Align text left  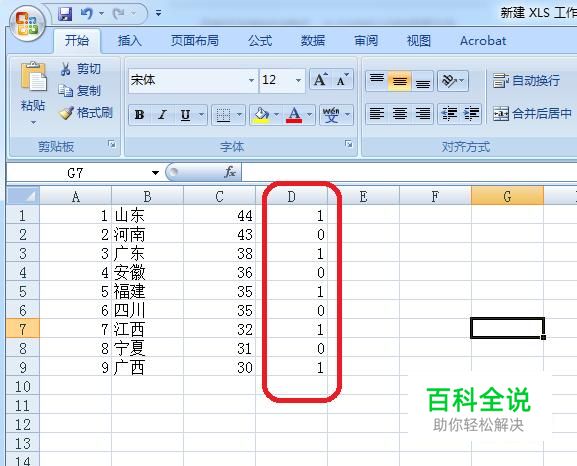point(376,113)
